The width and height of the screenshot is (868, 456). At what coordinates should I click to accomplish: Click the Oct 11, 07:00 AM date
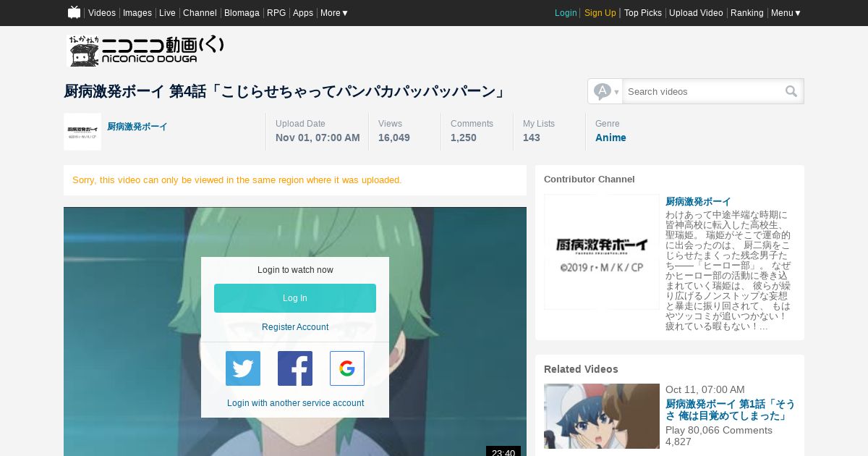pyautogui.click(x=705, y=390)
